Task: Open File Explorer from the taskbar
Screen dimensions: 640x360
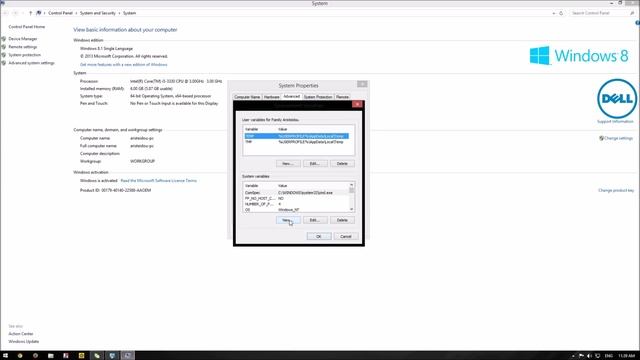Action: pyautogui.click(x=51, y=356)
